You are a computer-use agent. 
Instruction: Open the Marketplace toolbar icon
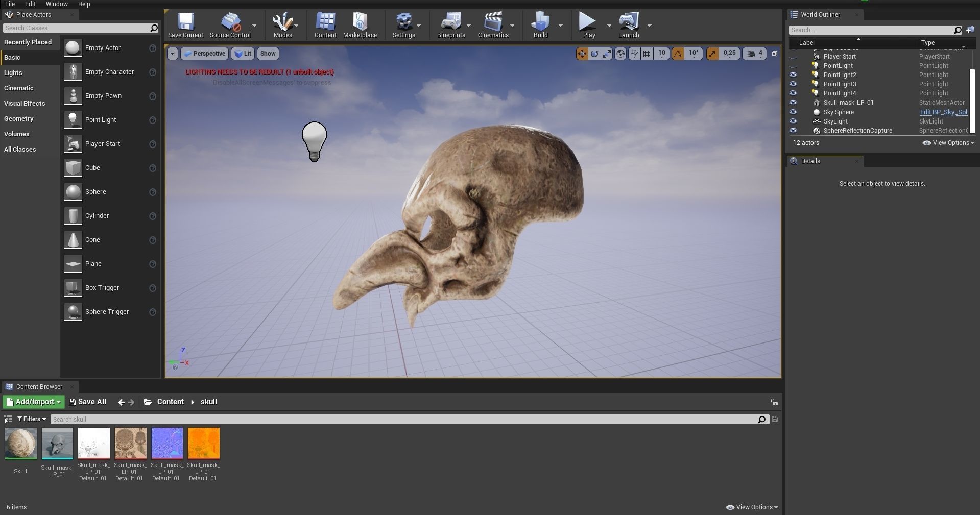360,22
